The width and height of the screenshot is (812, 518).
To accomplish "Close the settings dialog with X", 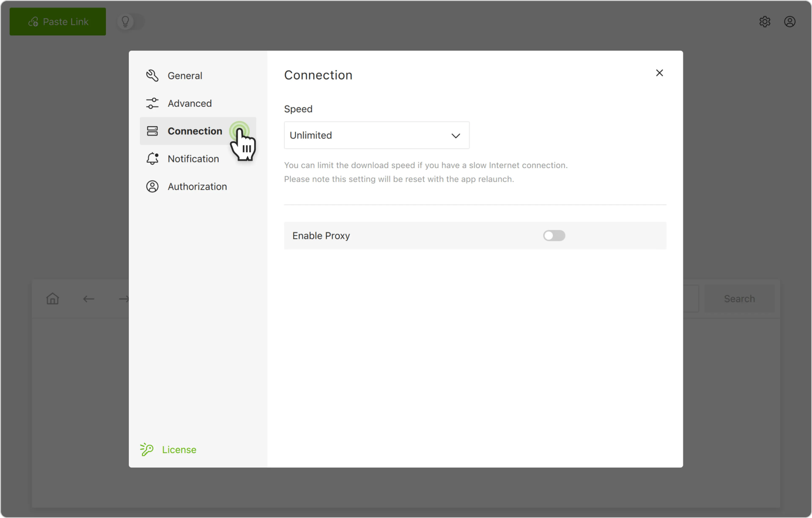I will 659,73.
